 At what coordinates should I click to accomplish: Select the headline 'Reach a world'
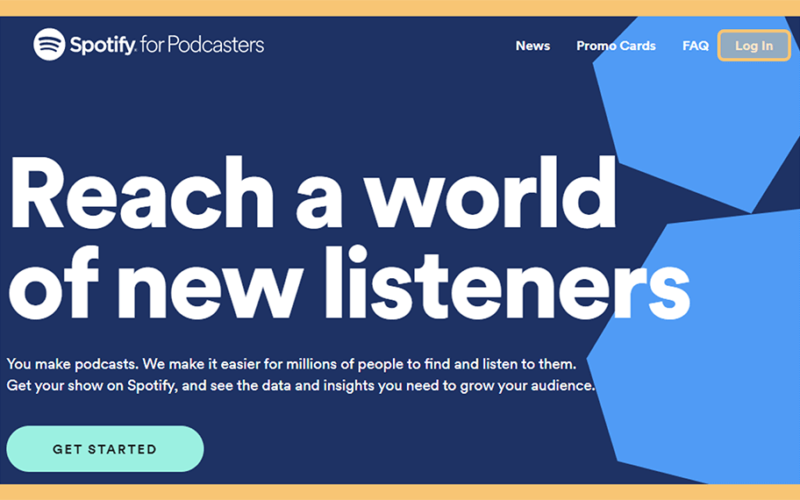click(312, 193)
